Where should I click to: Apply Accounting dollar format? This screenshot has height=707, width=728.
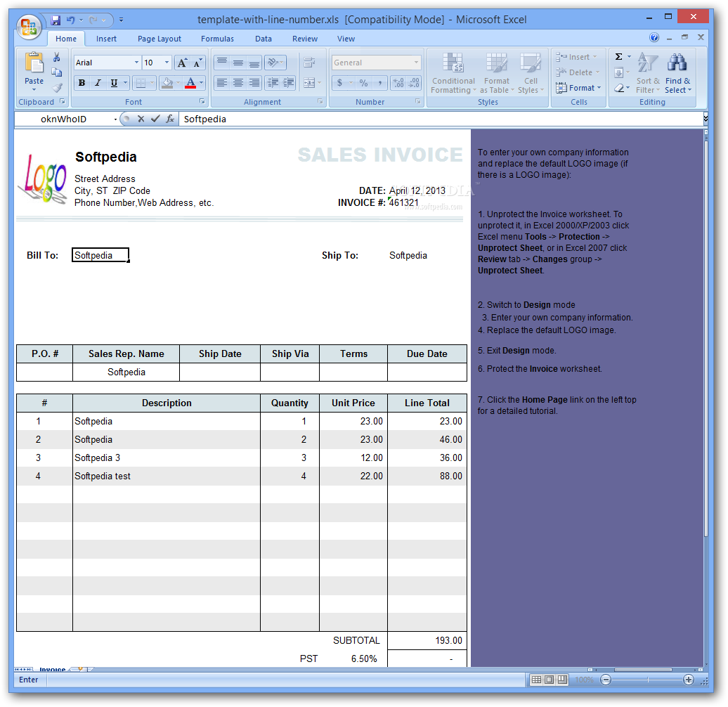tap(340, 83)
